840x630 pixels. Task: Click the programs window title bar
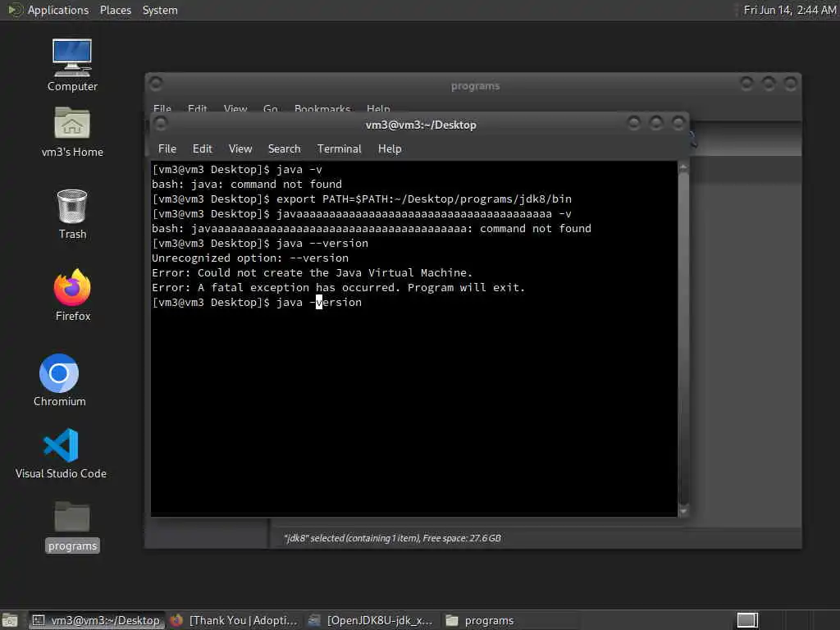pos(475,85)
